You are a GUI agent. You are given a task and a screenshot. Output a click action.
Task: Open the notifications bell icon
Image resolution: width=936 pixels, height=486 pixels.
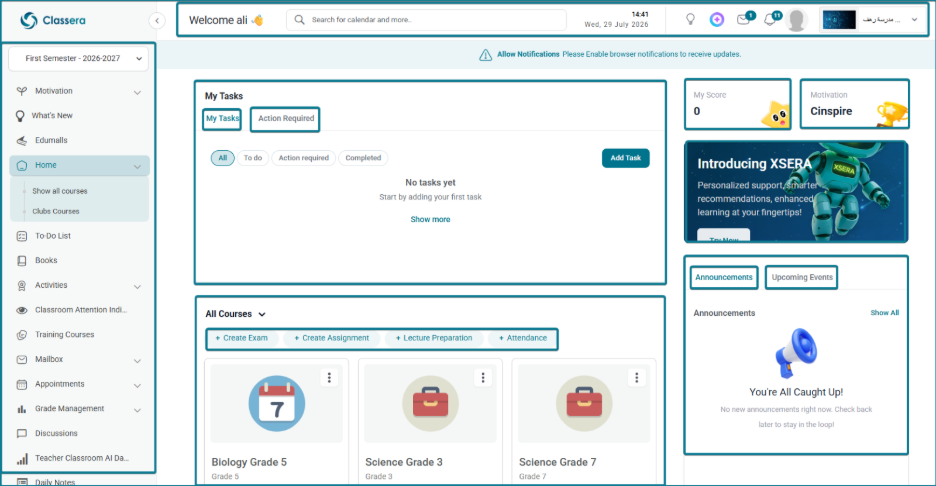(771, 20)
